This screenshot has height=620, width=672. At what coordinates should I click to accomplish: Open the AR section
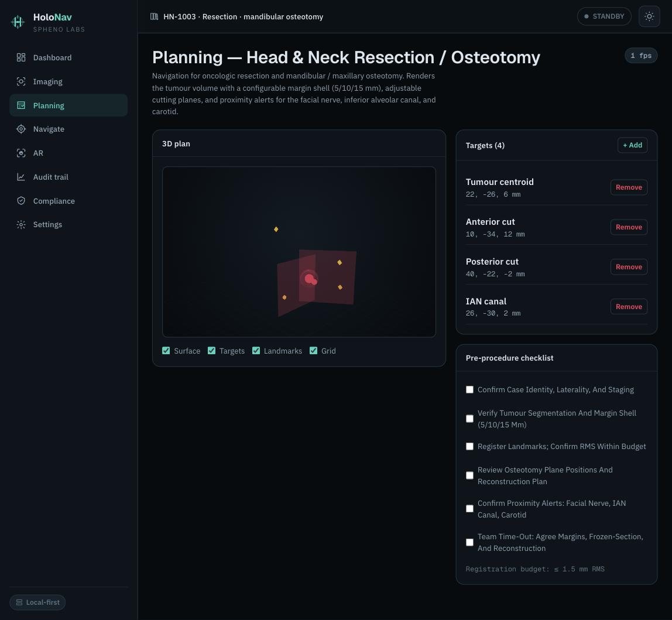pyautogui.click(x=68, y=153)
